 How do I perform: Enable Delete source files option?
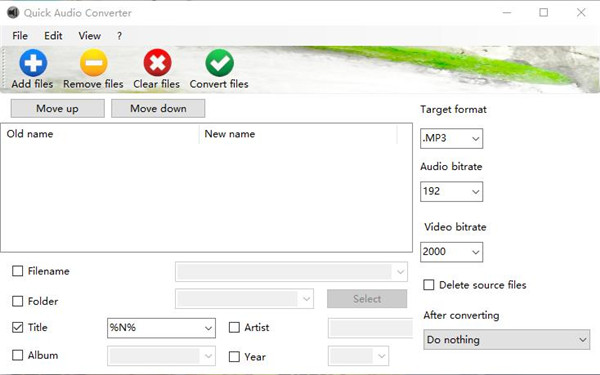[429, 285]
